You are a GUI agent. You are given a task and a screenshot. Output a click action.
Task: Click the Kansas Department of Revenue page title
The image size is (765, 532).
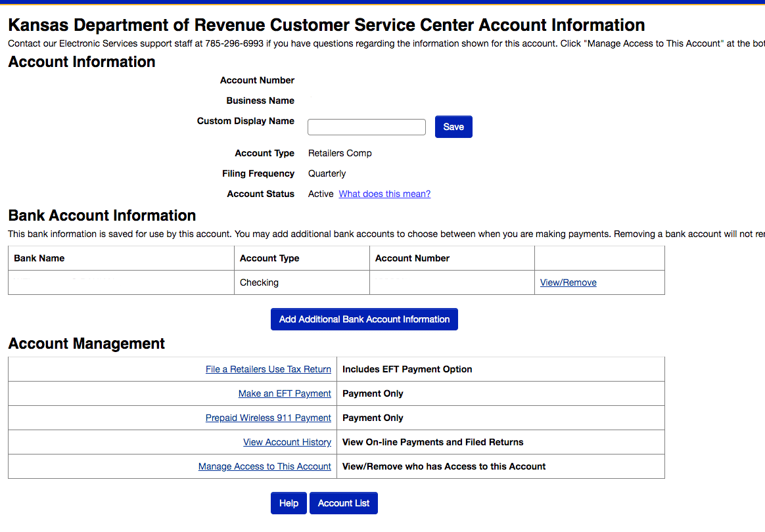pyautogui.click(x=327, y=25)
